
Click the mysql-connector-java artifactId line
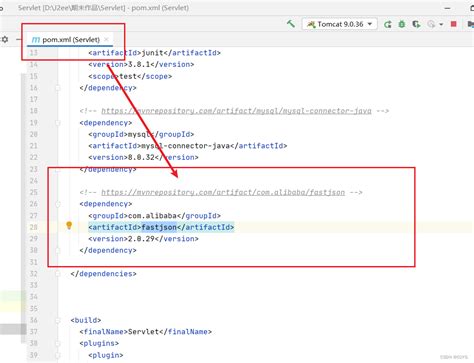click(188, 146)
